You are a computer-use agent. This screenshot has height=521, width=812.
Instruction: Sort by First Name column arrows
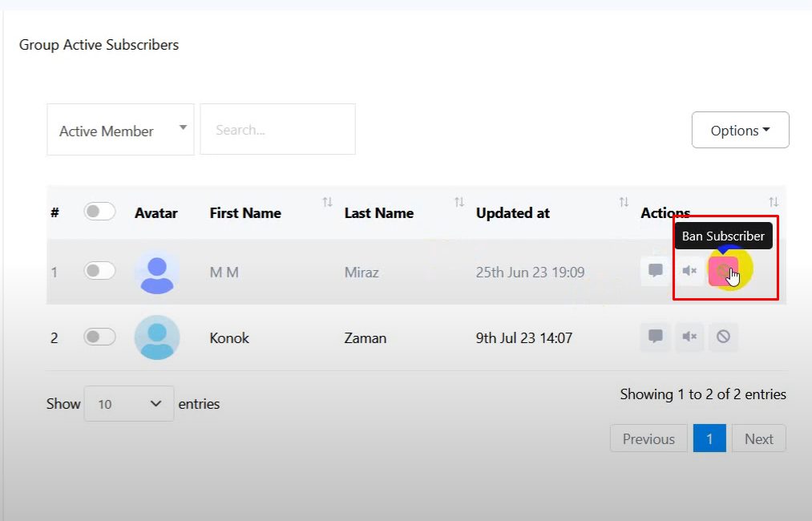pos(327,203)
